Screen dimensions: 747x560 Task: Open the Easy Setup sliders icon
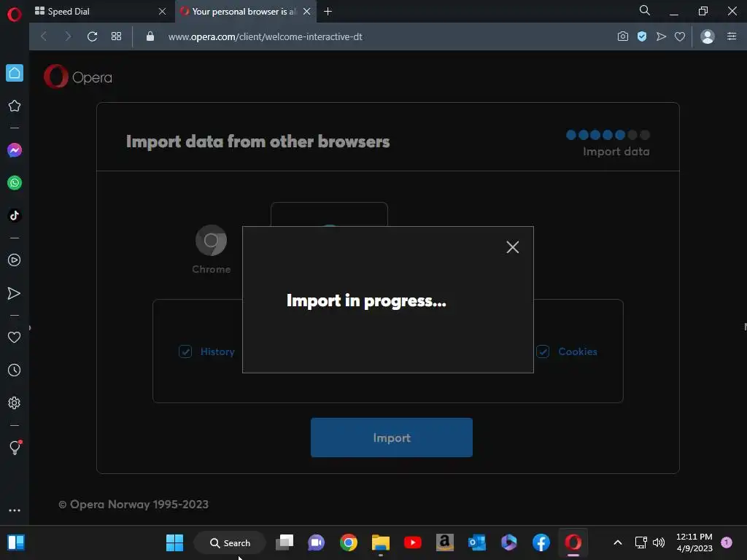pyautogui.click(x=732, y=36)
